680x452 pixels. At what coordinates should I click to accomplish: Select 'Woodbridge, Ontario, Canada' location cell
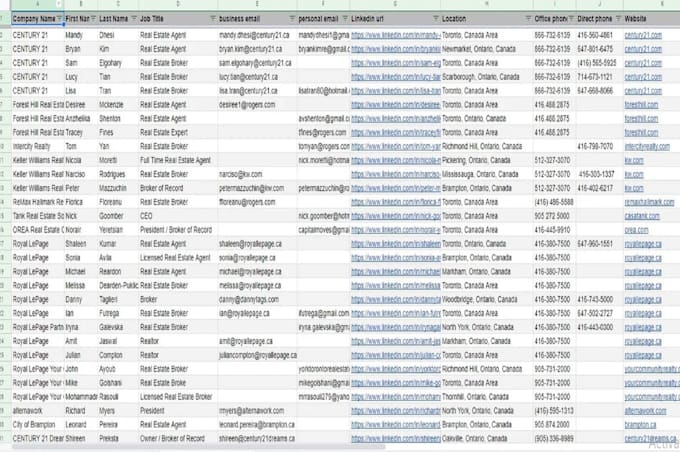487,299
